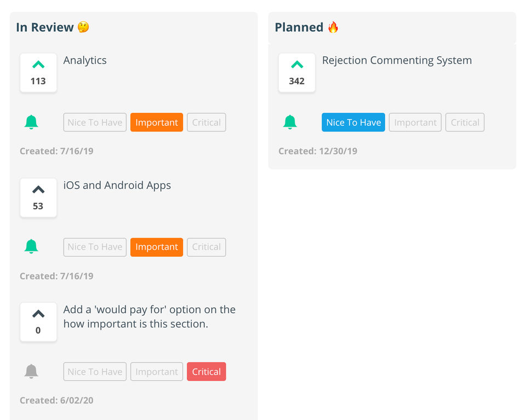This screenshot has height=420, width=526.
Task: Mark Analytics as Nice To Have
Action: coord(95,122)
